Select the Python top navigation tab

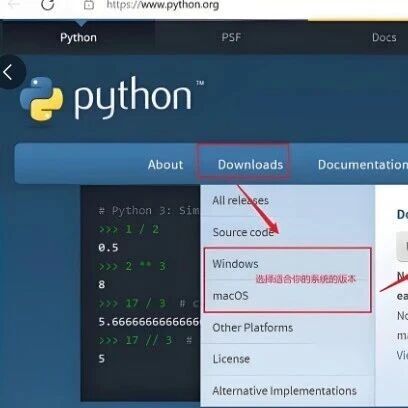coord(78,37)
